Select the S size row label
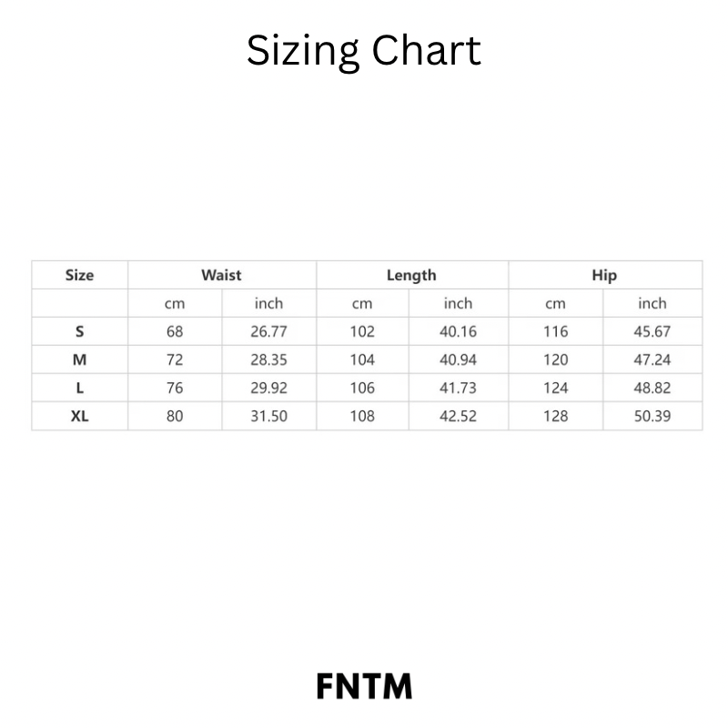Viewport: 728px width, 728px height. coord(79,331)
